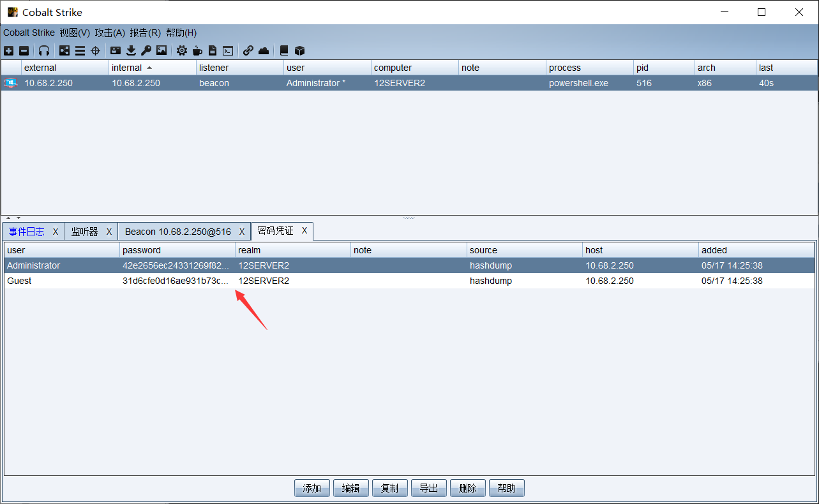
Task: Click the 帮助 button below credentials
Action: [x=507, y=488]
